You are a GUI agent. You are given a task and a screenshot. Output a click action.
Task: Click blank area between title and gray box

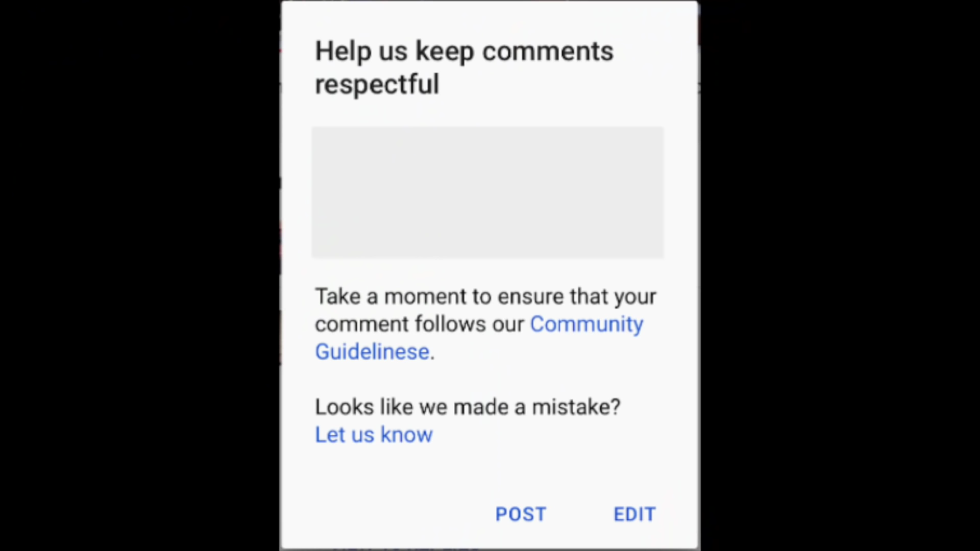click(487, 113)
